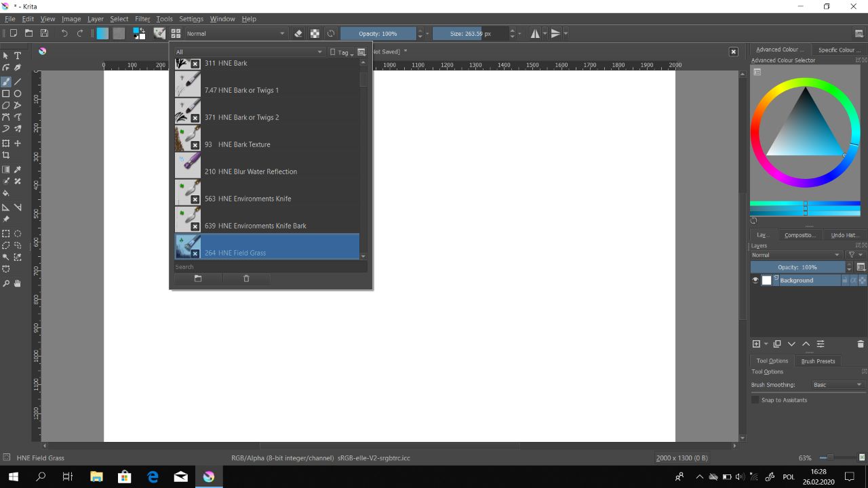
Task: Save the document using toolbar icon
Action: [x=44, y=33]
